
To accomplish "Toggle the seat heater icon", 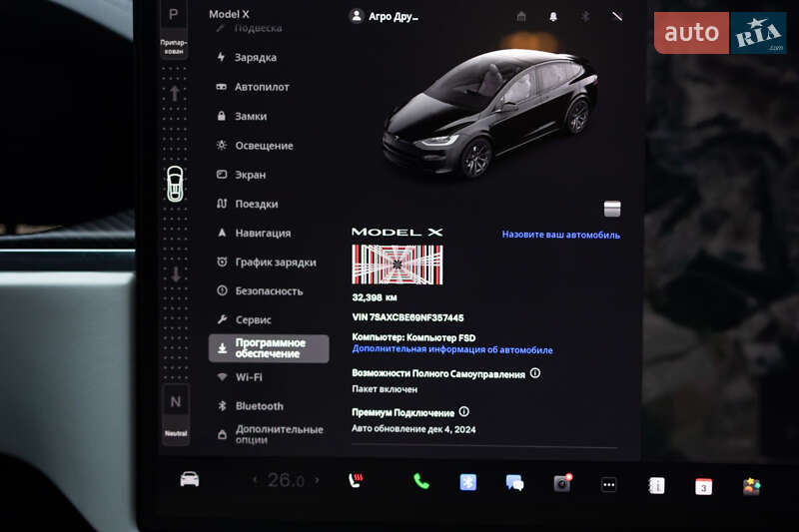I will click(x=356, y=479).
